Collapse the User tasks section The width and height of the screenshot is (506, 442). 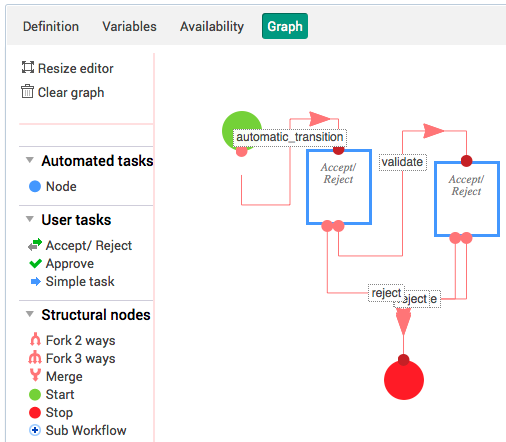pos(30,219)
